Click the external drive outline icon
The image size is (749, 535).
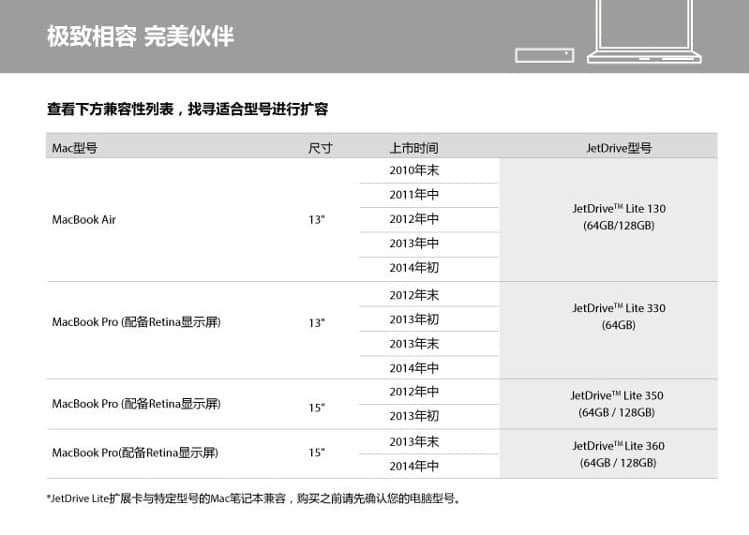pyautogui.click(x=545, y=55)
